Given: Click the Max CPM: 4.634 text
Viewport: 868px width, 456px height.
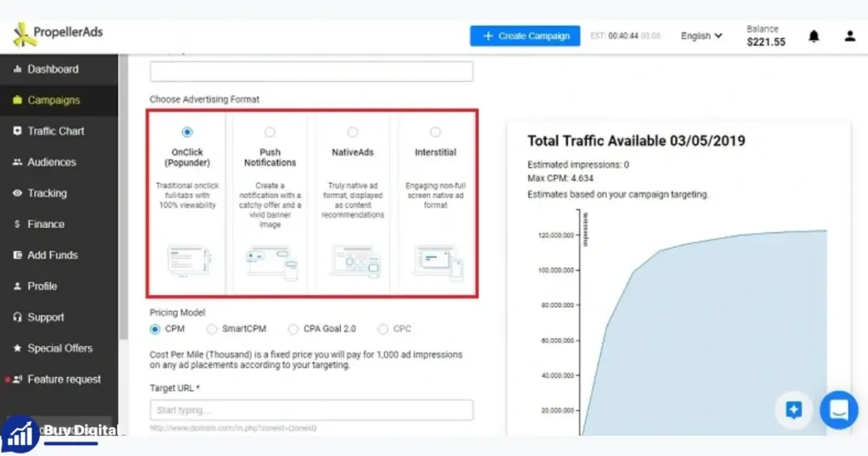Looking at the screenshot, I should coord(560,178).
